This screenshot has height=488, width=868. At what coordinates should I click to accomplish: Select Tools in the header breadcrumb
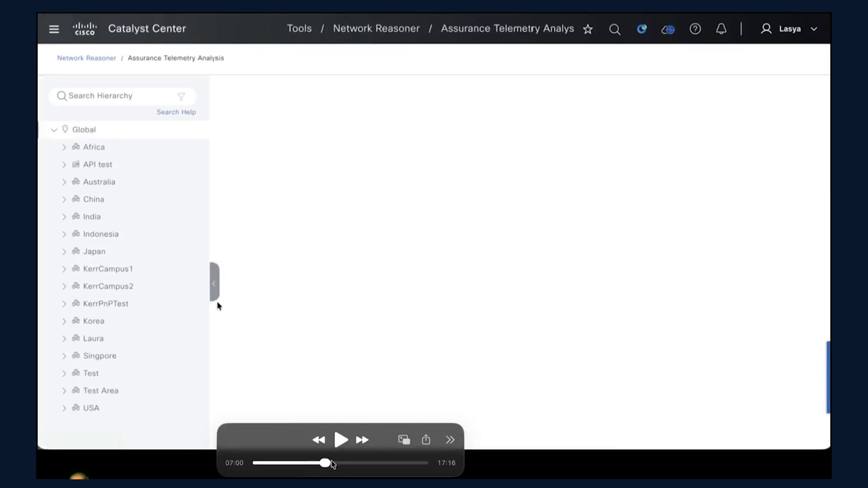click(299, 28)
